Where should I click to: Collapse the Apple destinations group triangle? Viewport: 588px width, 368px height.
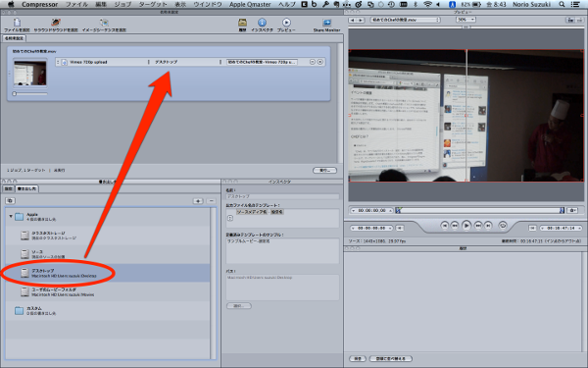(11, 216)
